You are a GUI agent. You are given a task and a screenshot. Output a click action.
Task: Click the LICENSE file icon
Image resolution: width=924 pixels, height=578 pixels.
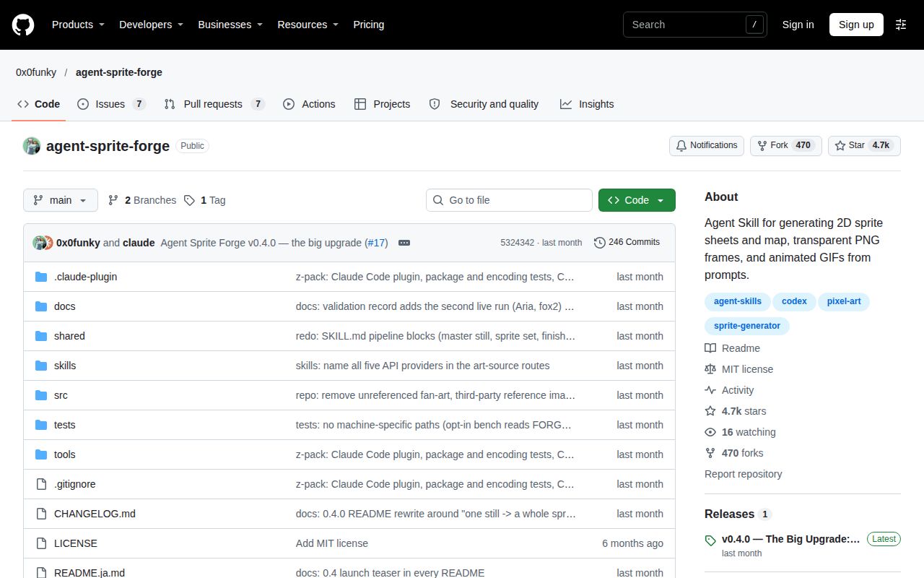(x=41, y=543)
